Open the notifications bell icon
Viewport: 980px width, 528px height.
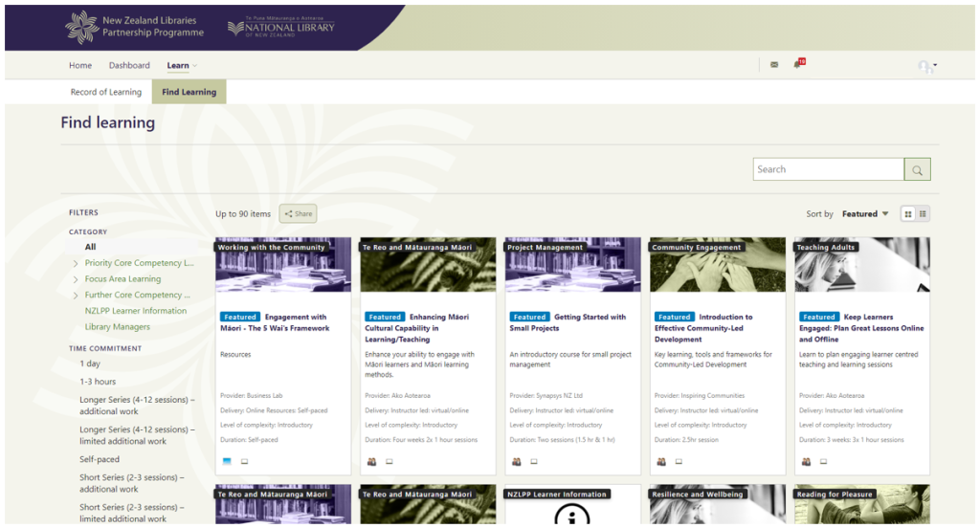[x=798, y=64]
